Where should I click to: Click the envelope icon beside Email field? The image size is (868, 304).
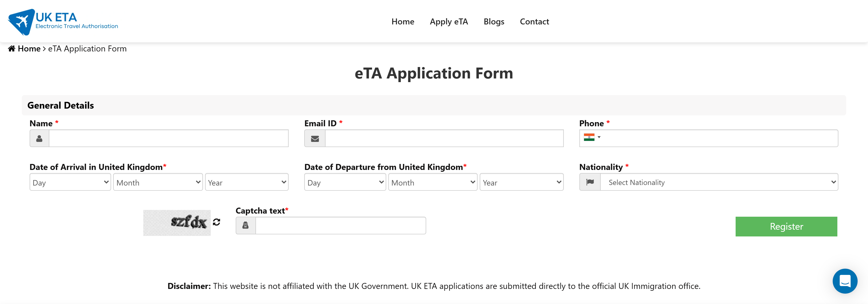(x=315, y=139)
